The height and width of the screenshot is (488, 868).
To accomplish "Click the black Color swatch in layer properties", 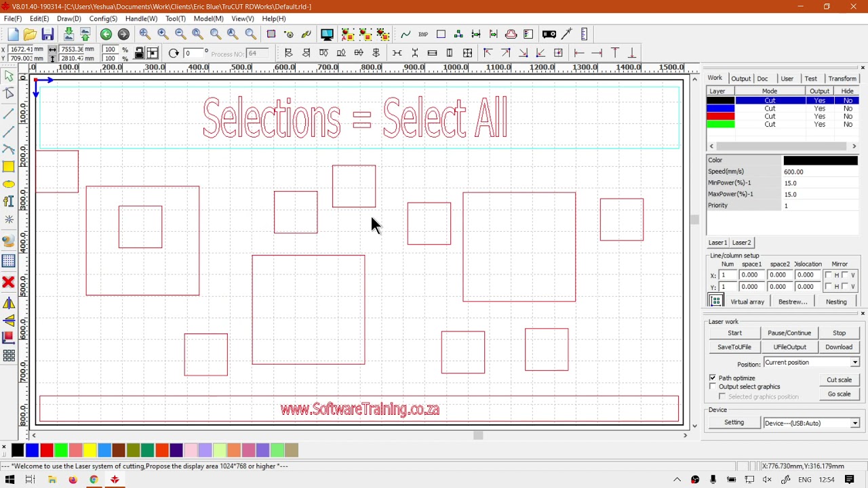I will (821, 161).
